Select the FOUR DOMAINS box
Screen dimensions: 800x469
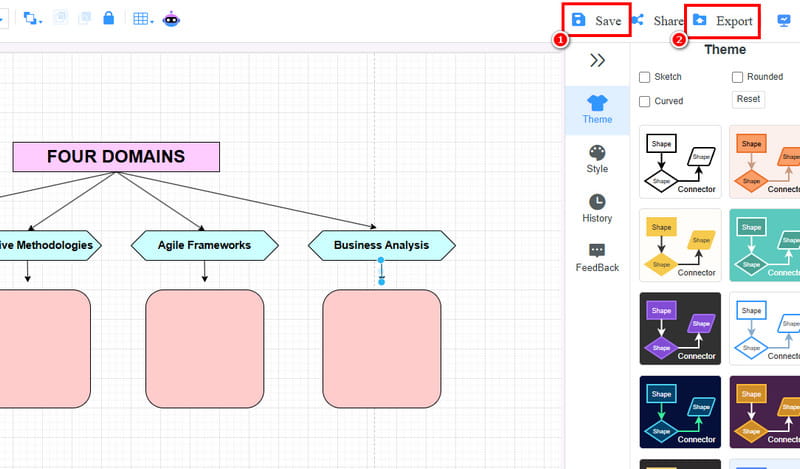(116, 157)
